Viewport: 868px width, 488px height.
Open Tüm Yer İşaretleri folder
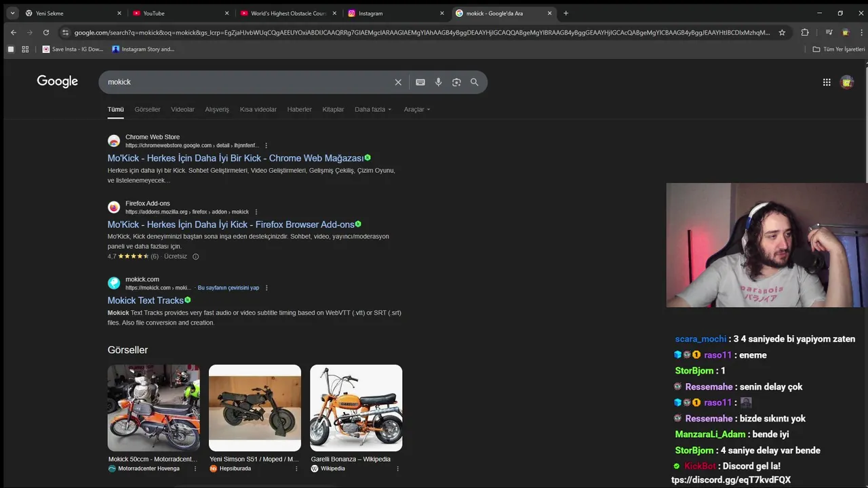839,49
